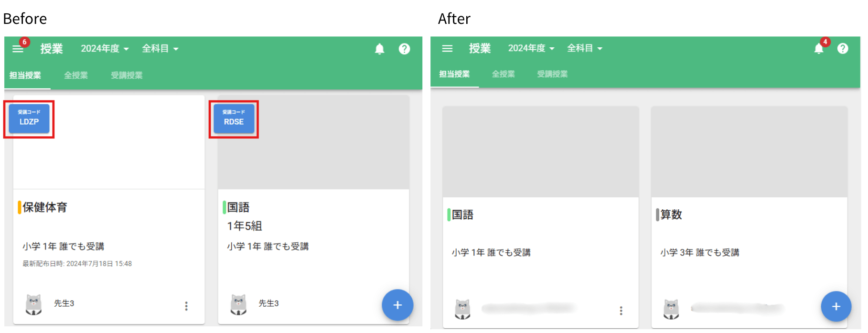The image size is (868, 333).
Task: Click notification bell with badge 4
Action: tap(819, 48)
